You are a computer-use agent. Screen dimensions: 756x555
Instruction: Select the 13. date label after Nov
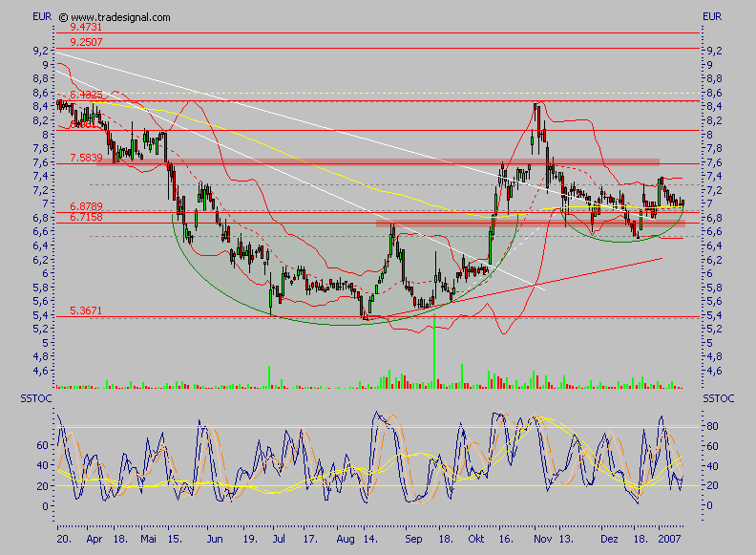[566, 539]
